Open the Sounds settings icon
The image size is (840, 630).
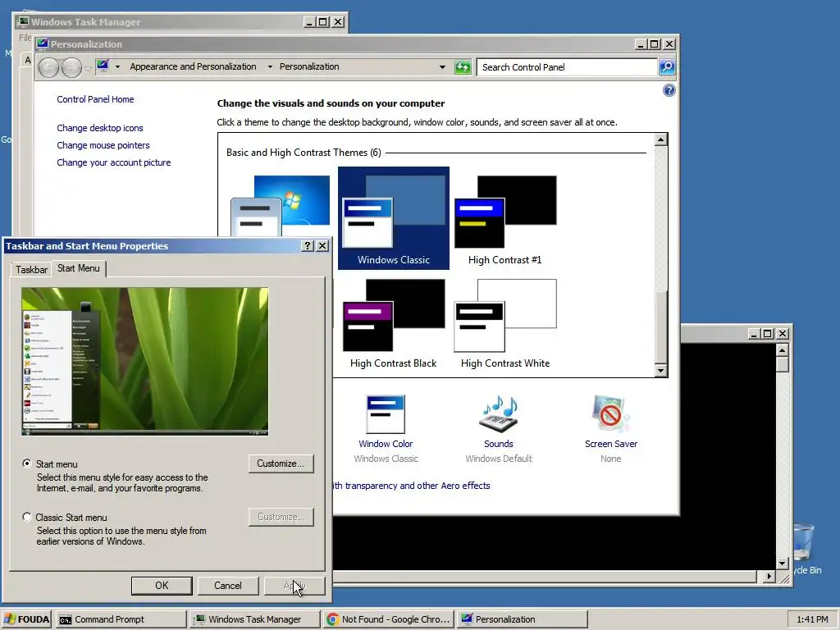(498, 414)
